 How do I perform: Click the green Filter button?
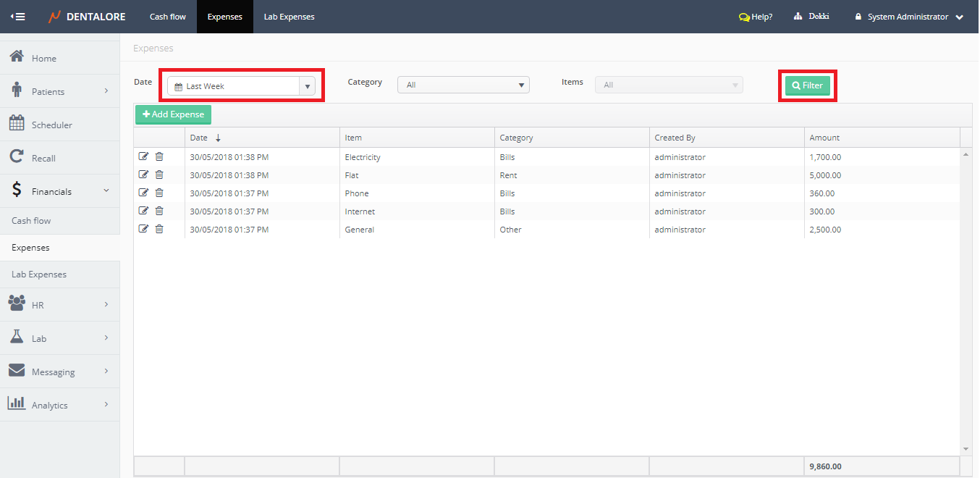click(808, 85)
